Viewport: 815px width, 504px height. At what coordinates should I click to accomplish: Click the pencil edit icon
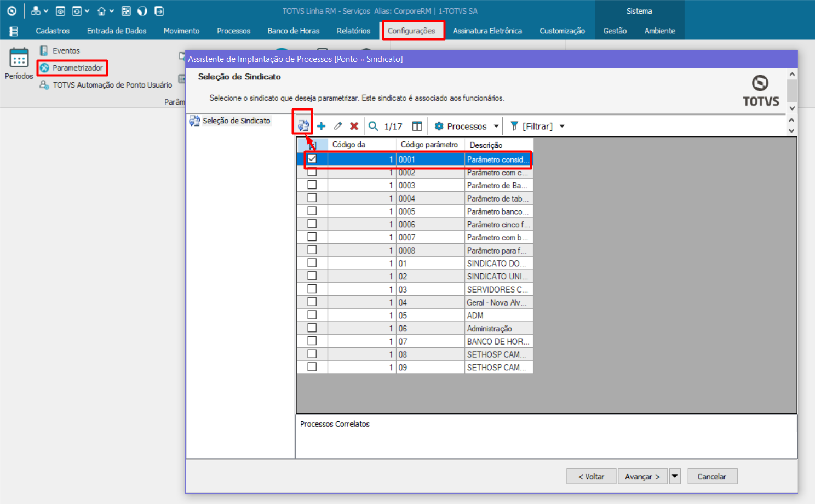click(x=338, y=126)
